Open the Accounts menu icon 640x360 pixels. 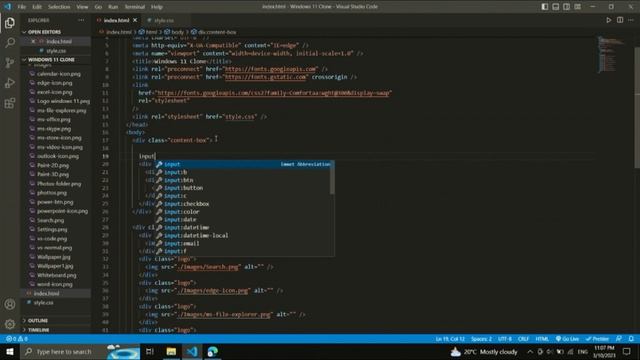point(10,304)
